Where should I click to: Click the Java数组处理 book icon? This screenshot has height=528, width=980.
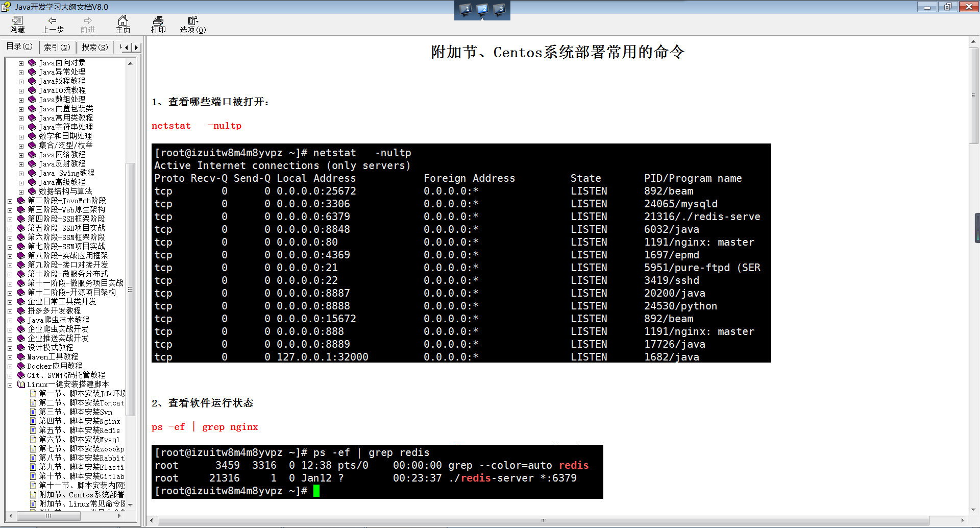(32, 99)
